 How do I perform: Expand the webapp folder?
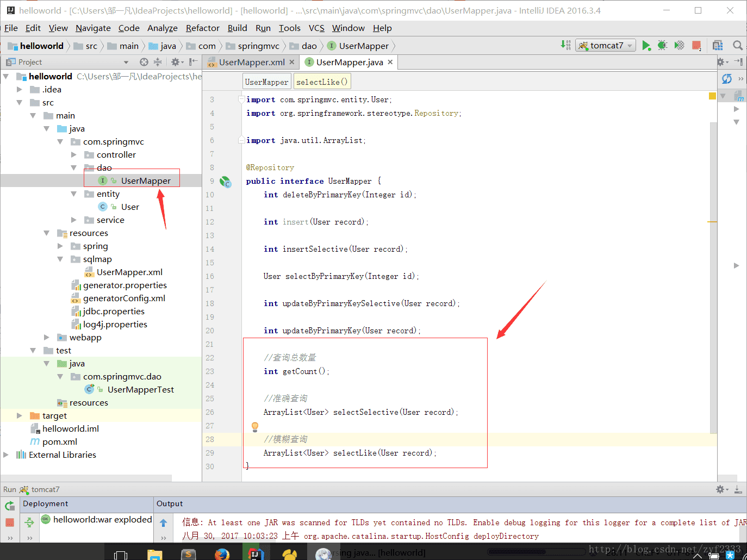point(47,337)
